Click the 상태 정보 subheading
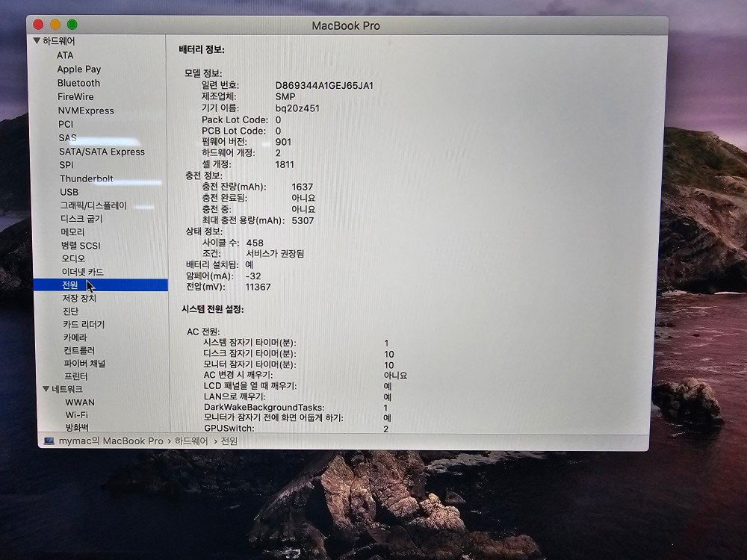Viewport: 747px width, 560px height. (204, 231)
